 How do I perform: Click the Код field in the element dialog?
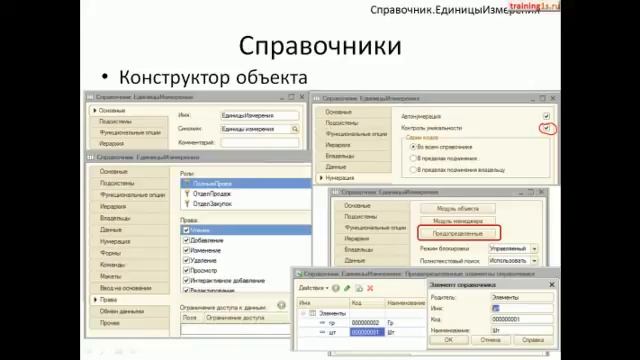point(522,319)
